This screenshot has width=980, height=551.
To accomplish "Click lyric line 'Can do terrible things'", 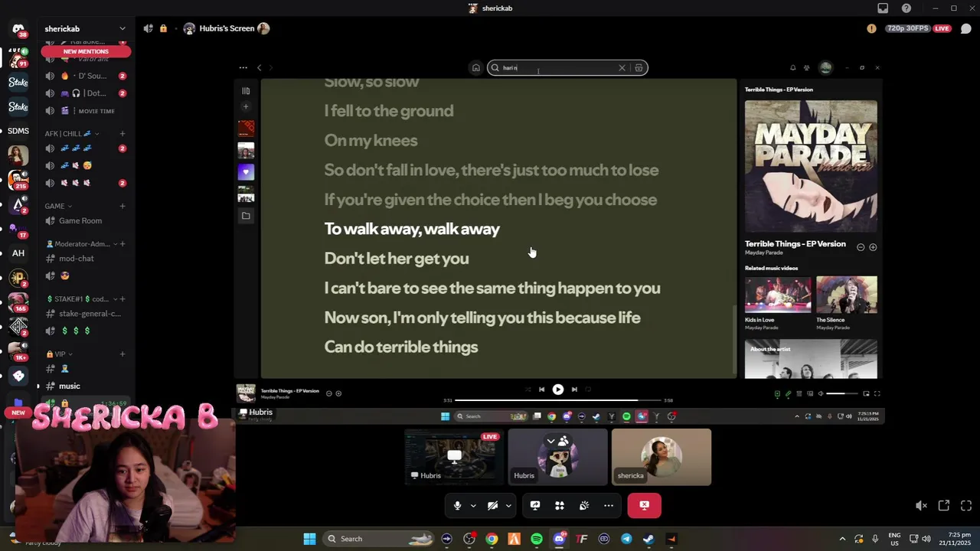I will point(401,347).
